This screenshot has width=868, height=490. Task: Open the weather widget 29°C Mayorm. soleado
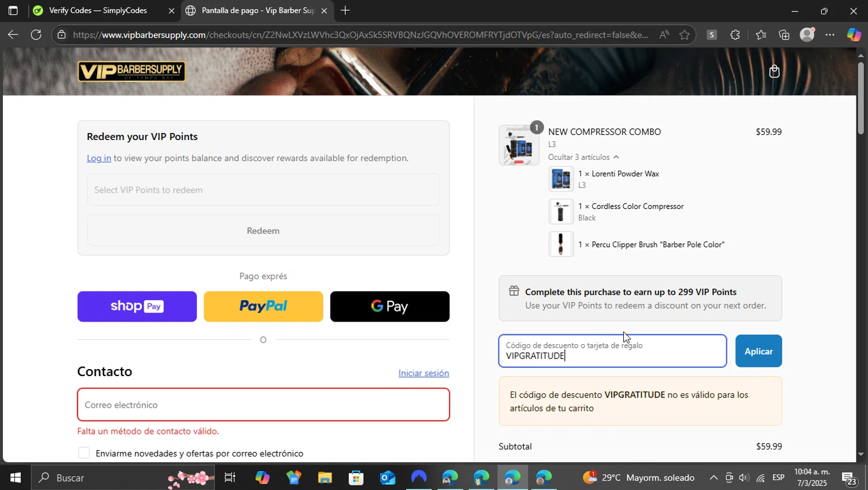click(639, 478)
